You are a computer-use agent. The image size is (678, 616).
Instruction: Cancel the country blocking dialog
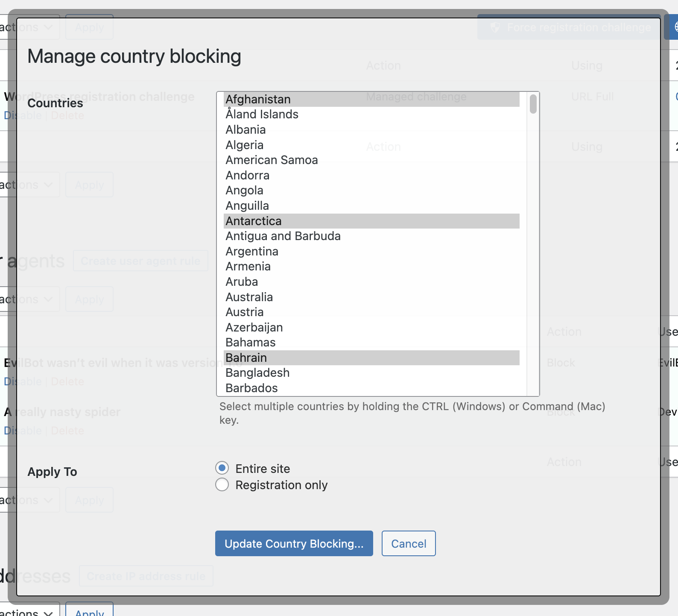click(409, 543)
